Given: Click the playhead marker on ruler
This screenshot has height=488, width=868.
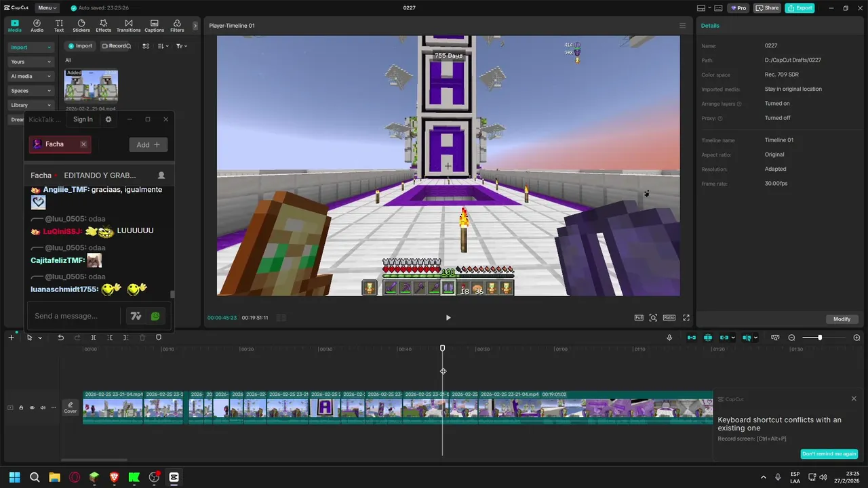Looking at the screenshot, I should (443, 348).
